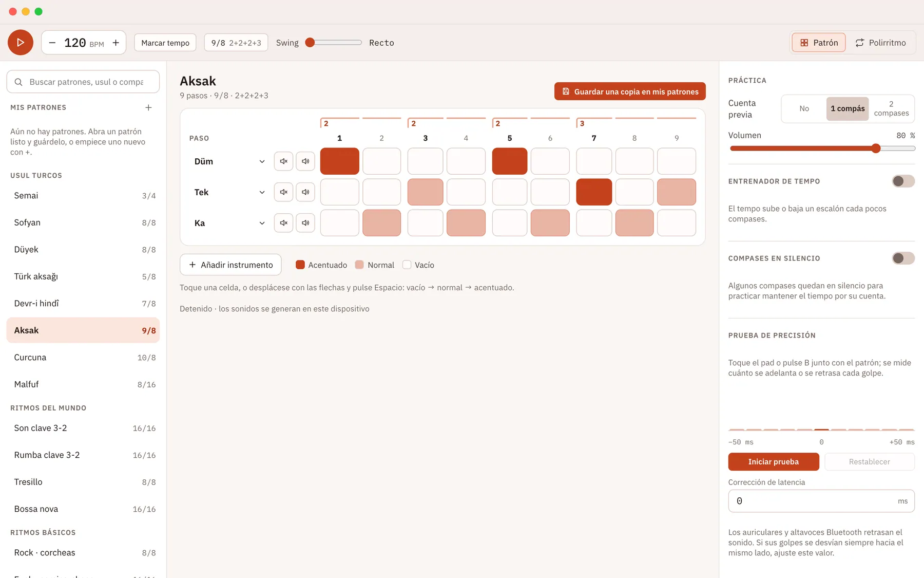This screenshot has height=578, width=924.
Task: Toggle Tek cell at step 3
Action: click(x=426, y=192)
